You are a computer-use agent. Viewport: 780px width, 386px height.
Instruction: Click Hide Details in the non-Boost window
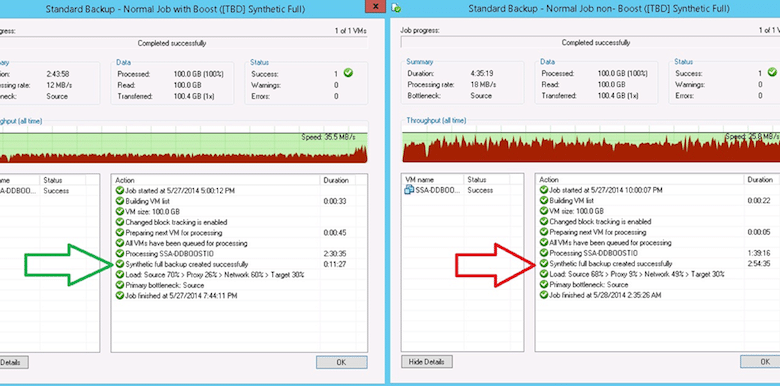(x=426, y=362)
